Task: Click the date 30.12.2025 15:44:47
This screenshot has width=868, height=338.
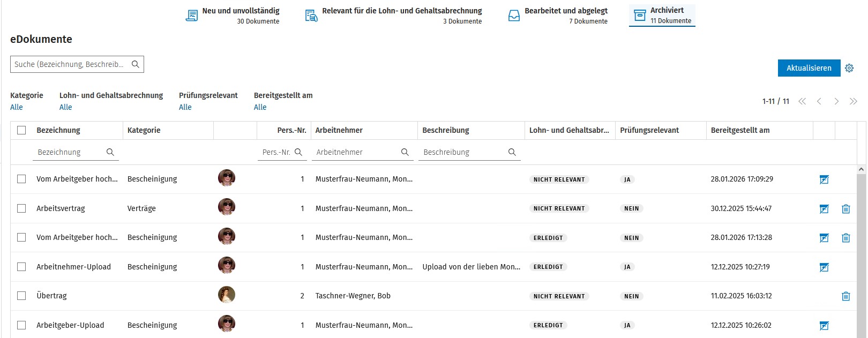Action: pos(742,208)
